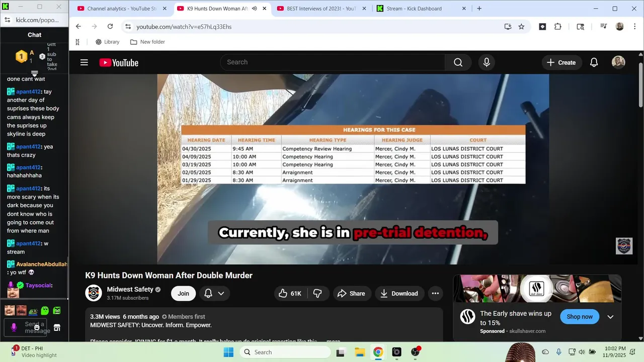Open the Kick chat shop icon
Viewport: 644px width, 362px height.
[57, 327]
